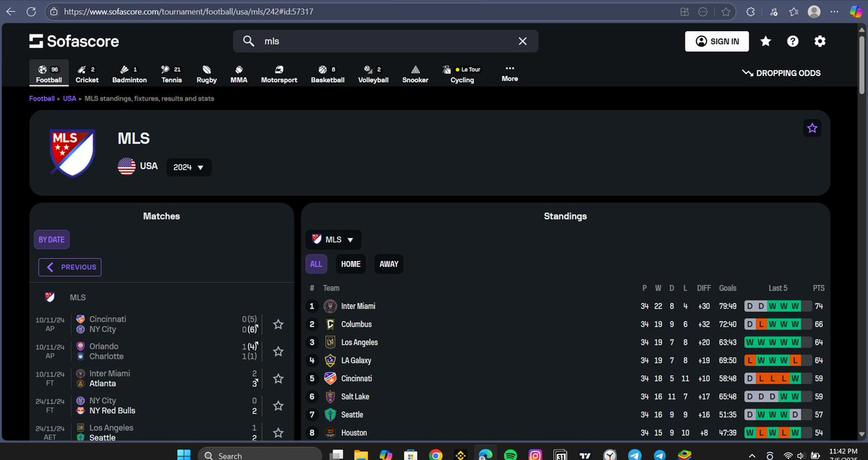The width and height of the screenshot is (868, 460).
Task: Open the More sports menu
Action: click(510, 73)
